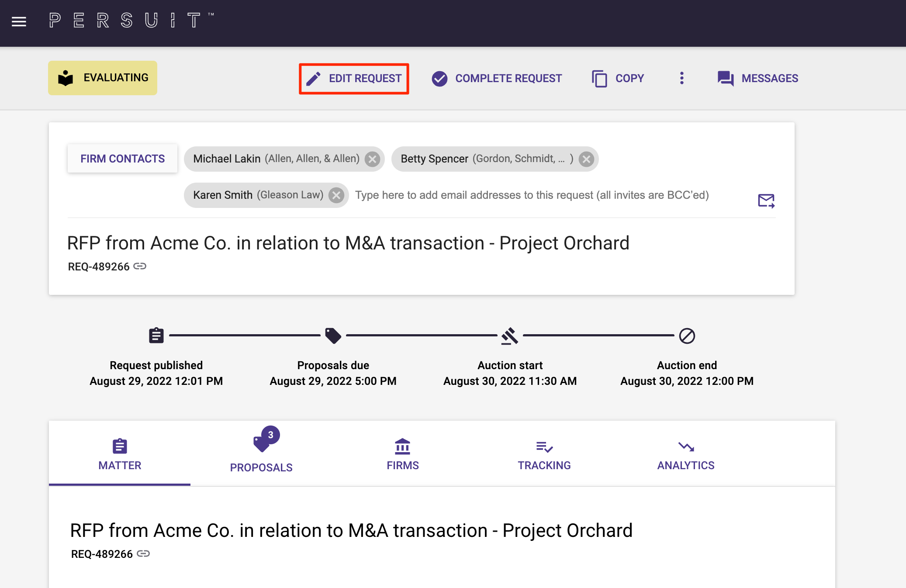Copy link icon next to lower REQ-489266
This screenshot has height=588, width=906.
coord(143,553)
